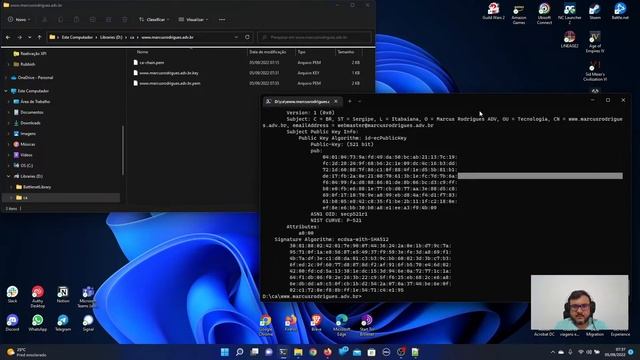The width and height of the screenshot is (640, 360).
Task: Switch to Terminal on the taskbar
Action: point(283,352)
